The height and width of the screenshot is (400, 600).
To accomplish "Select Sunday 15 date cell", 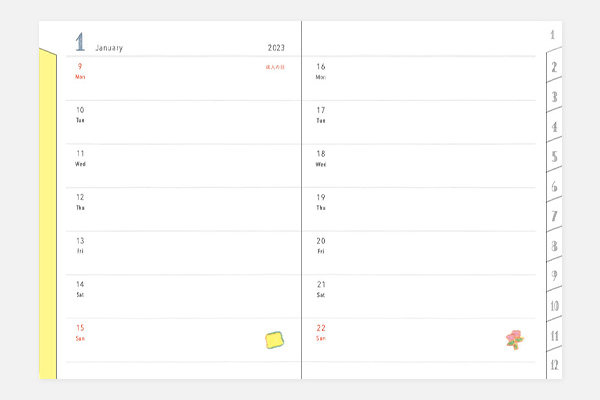I will point(80,332).
